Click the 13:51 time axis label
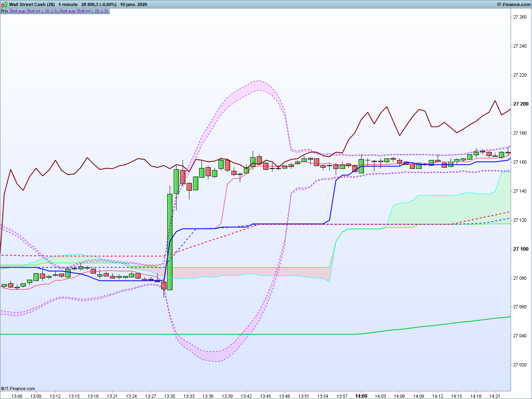532x399 pixels. (x=304, y=396)
